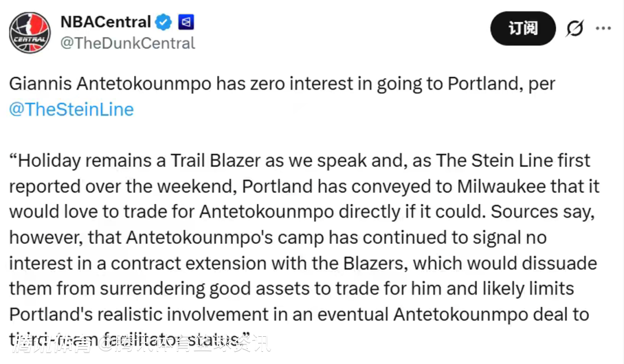
Task: Click the word "Milwaukee" in the quote
Action: click(x=503, y=186)
